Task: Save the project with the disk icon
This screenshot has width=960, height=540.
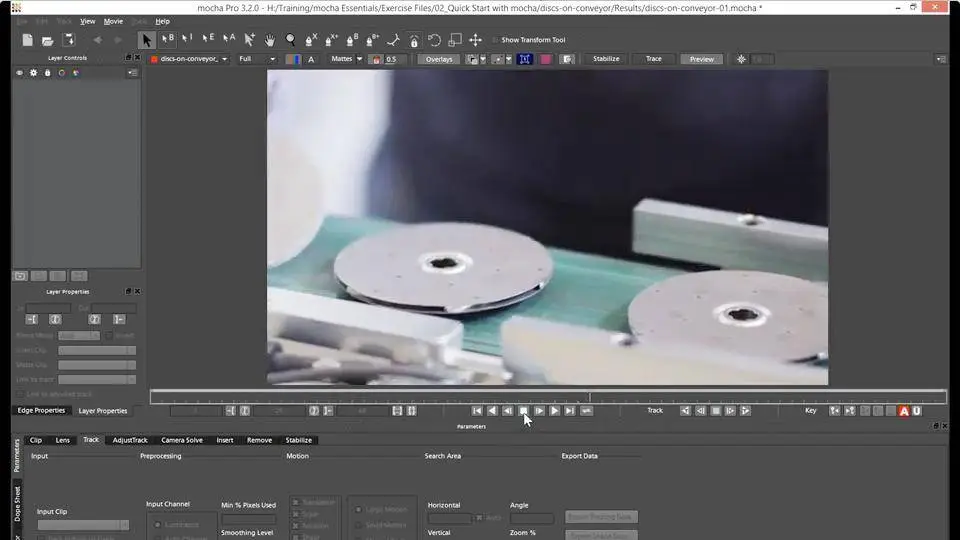Action: (x=69, y=40)
